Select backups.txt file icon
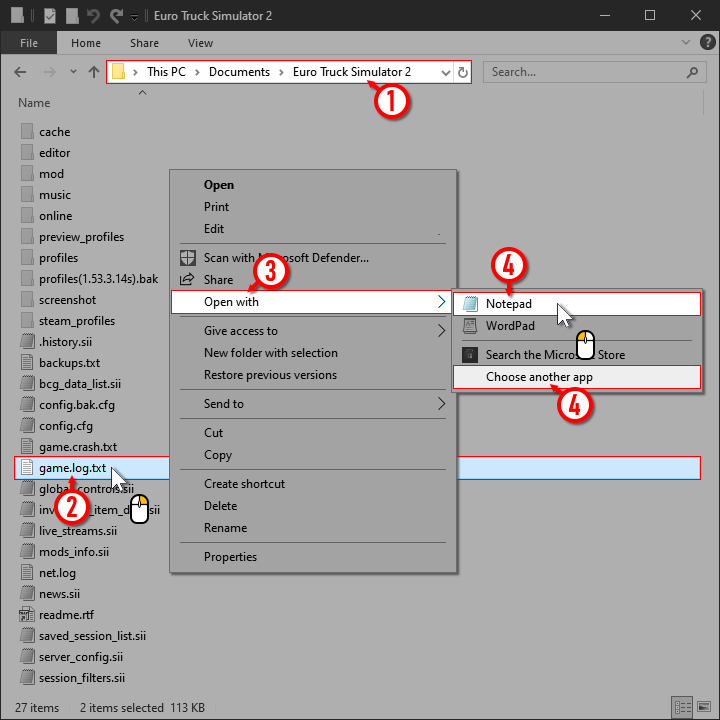 tap(27, 363)
